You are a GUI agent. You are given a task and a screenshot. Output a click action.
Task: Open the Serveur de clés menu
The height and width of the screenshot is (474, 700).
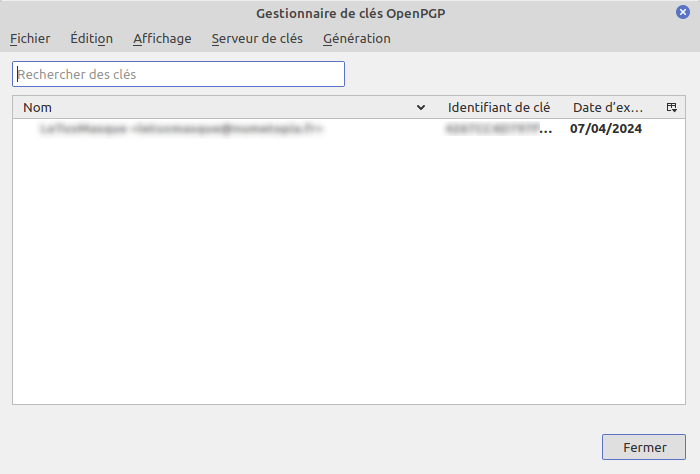257,39
